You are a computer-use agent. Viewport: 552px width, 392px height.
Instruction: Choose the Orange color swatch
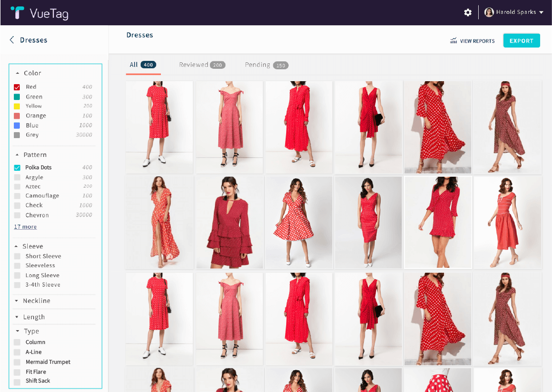(x=17, y=116)
